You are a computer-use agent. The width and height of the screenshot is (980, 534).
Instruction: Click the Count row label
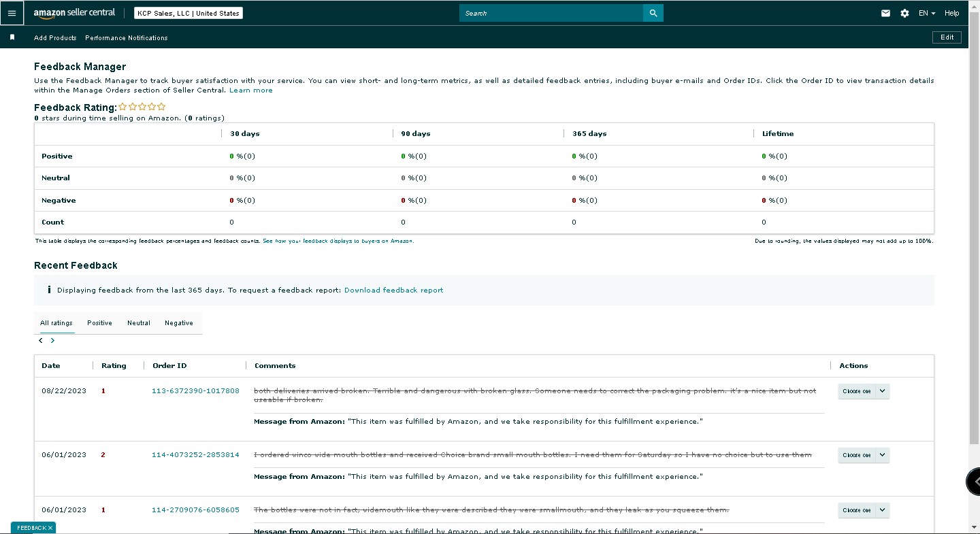coord(52,222)
